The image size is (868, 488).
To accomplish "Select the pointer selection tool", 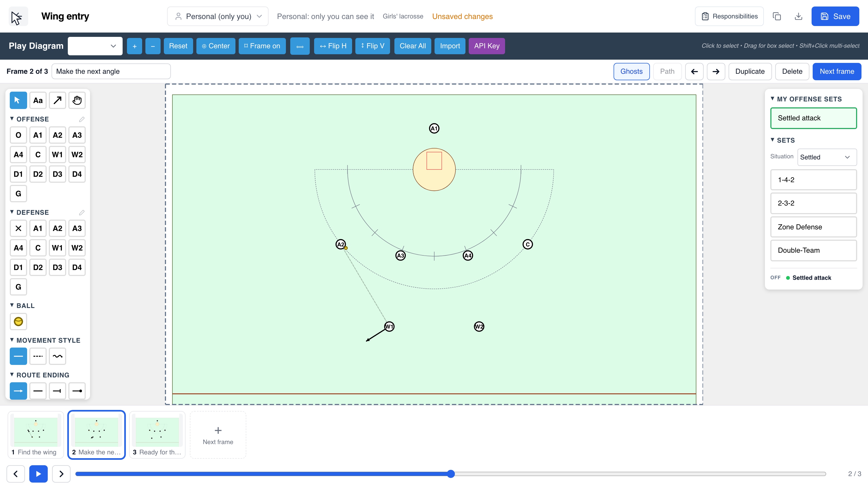I will [18, 100].
